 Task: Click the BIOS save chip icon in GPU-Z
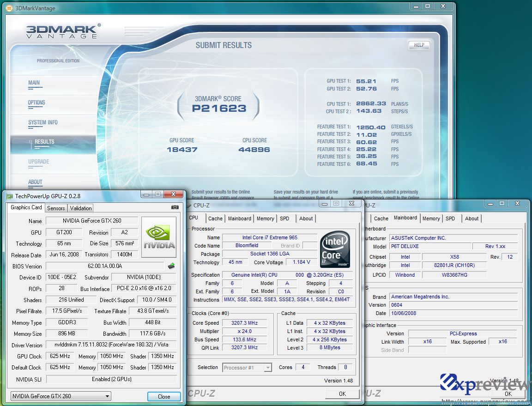click(172, 266)
